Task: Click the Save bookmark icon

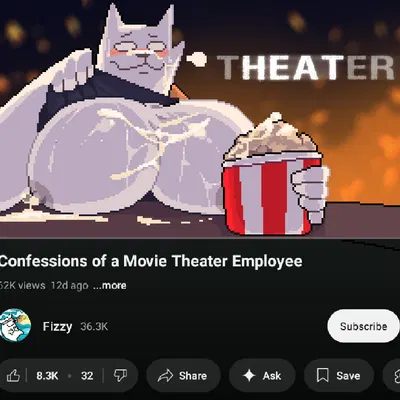Action: tap(323, 376)
